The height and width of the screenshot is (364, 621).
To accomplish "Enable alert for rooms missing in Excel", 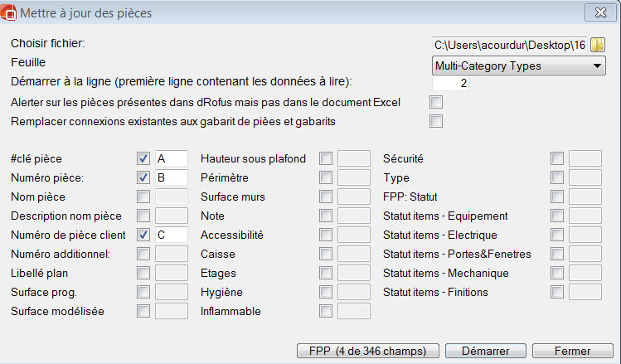I will point(436,102).
